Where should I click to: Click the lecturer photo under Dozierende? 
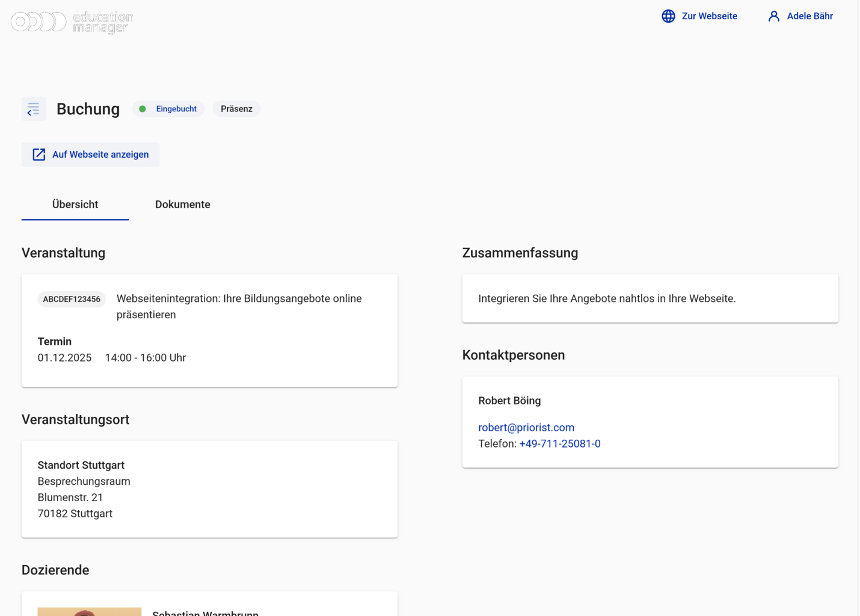pyautogui.click(x=90, y=611)
